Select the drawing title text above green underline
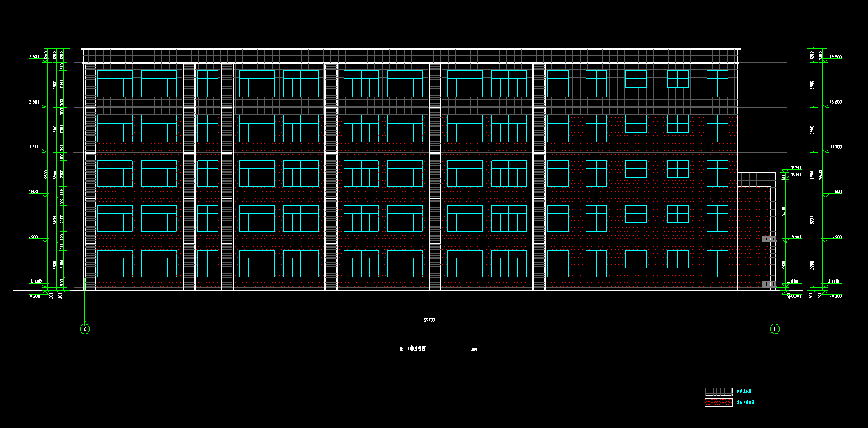The image size is (868, 428). 412,349
